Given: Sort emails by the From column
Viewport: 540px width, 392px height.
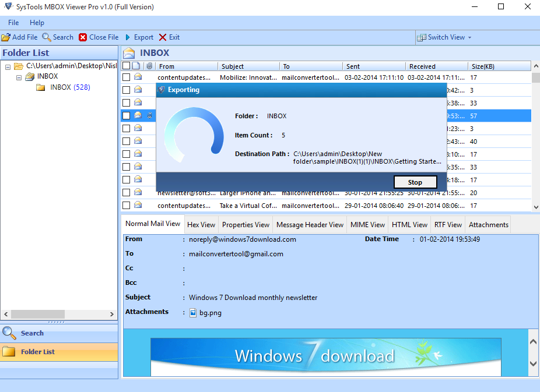Looking at the screenshot, I should (186, 66).
